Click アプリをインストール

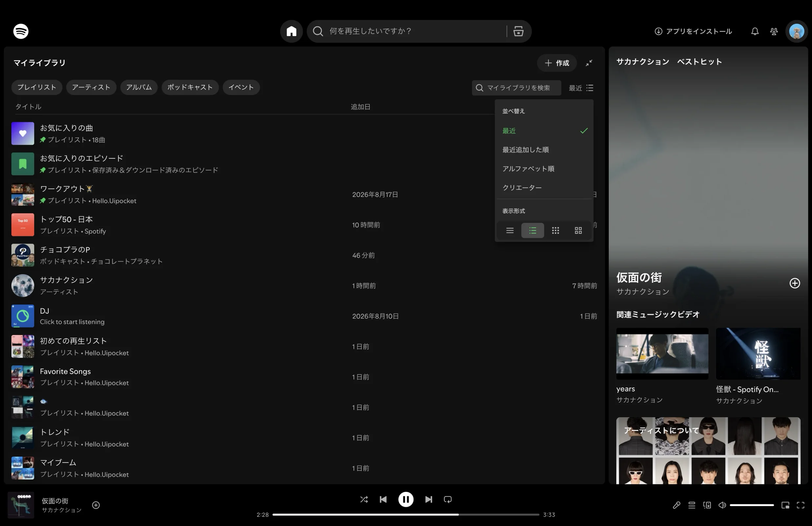(693, 32)
